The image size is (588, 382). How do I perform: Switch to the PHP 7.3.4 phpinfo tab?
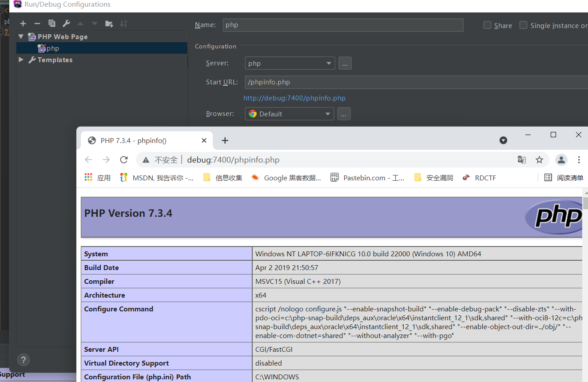[146, 140]
